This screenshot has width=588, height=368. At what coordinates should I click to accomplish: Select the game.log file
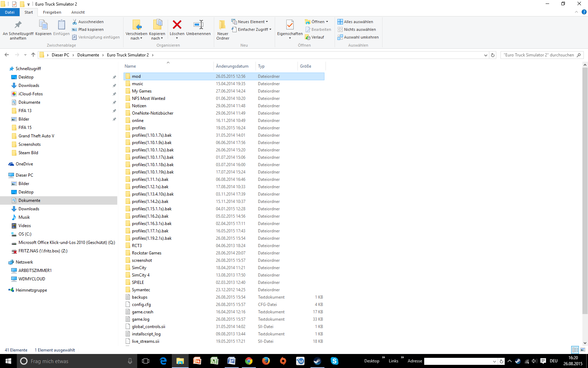(x=224, y=319)
